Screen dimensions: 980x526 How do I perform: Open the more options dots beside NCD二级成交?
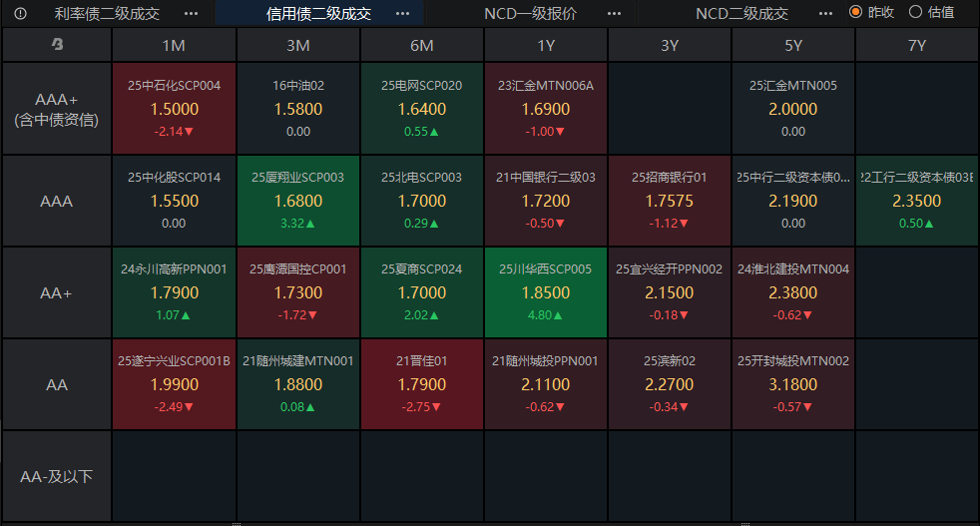coord(825,13)
